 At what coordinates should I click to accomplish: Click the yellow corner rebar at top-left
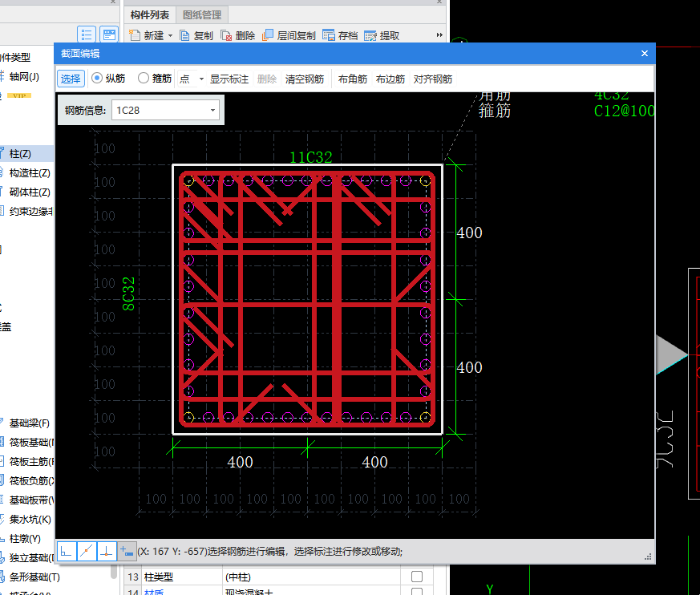188,180
